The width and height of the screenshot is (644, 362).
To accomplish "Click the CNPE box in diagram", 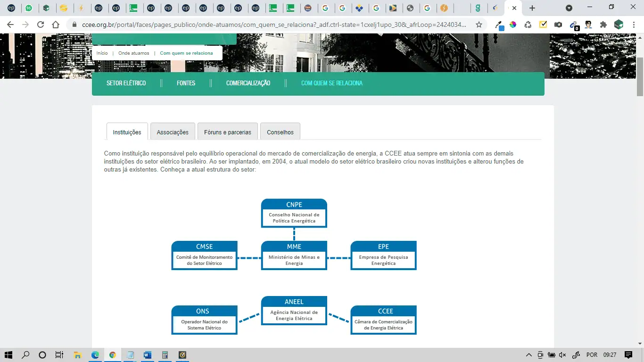I will pos(294,213).
